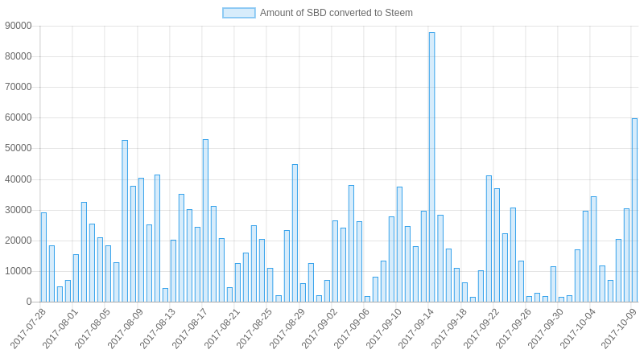Toggle the 'Amount of SBD converted to Steem' legend label
The image size is (644, 362).
(x=336, y=13)
